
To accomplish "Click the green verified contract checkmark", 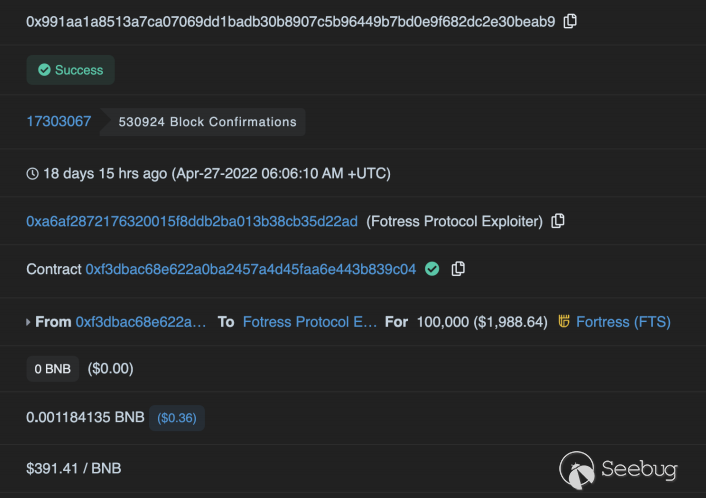I will [432, 269].
